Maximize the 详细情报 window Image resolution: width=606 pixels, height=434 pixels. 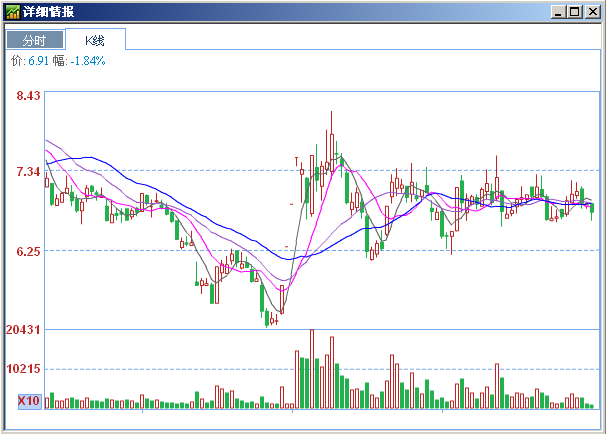(x=575, y=12)
